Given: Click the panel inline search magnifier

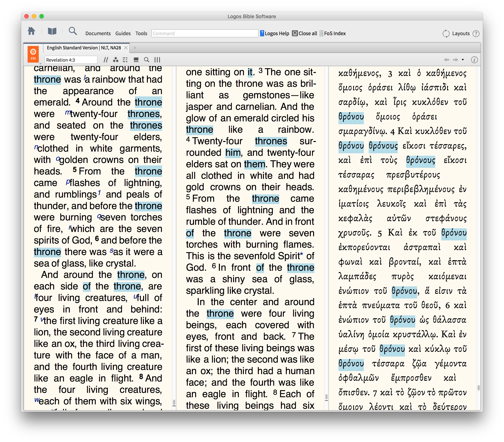Looking at the screenshot, I should (x=147, y=60).
